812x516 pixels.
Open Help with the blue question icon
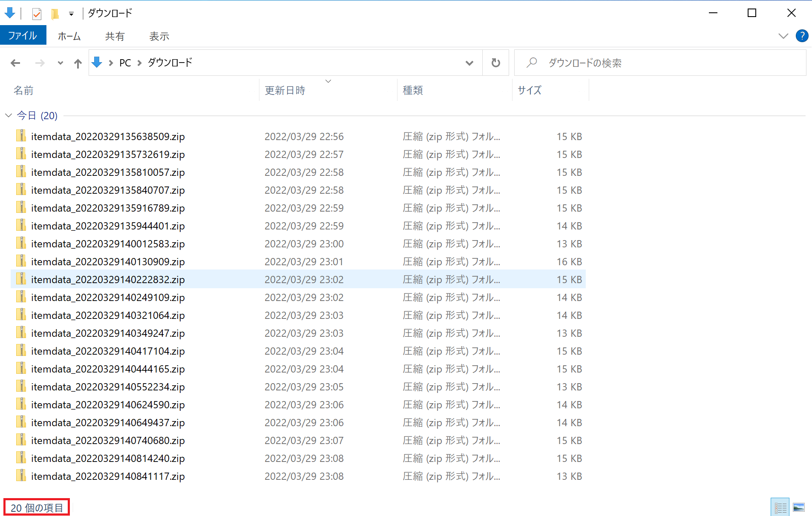[x=802, y=36]
